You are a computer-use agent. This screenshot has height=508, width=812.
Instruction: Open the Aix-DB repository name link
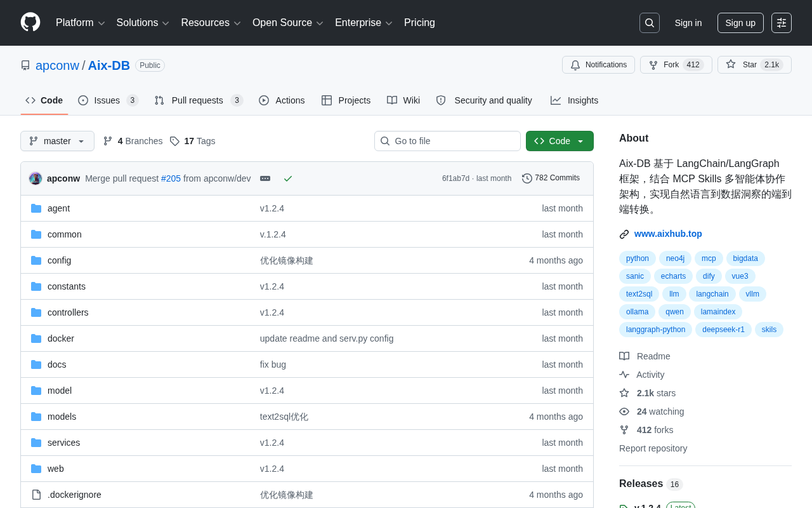(109, 65)
